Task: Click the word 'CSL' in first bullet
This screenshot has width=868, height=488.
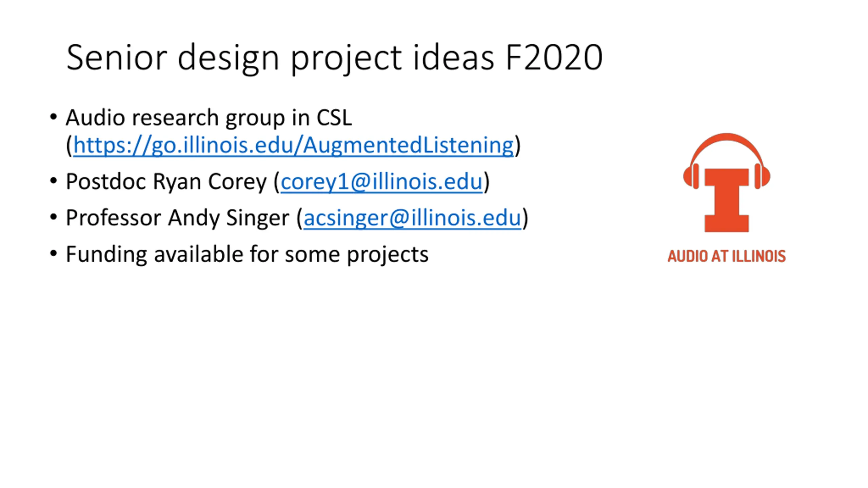Action: (x=334, y=118)
